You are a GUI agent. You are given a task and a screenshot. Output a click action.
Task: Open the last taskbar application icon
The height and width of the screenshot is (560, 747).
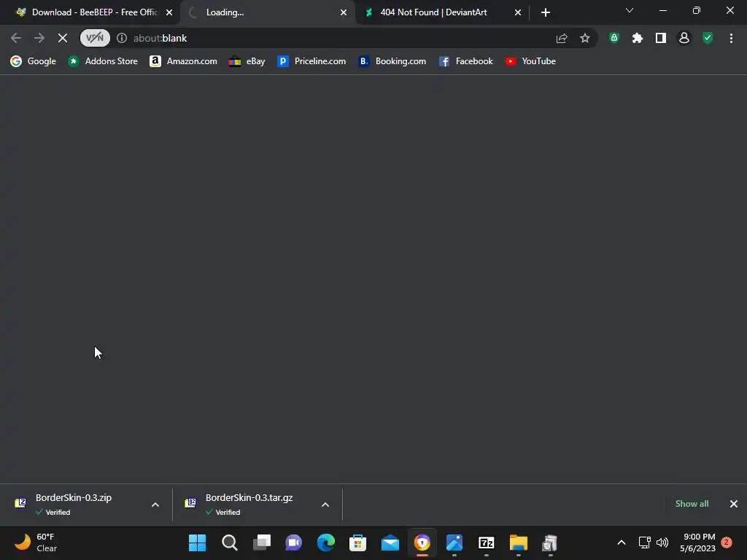[550, 542]
